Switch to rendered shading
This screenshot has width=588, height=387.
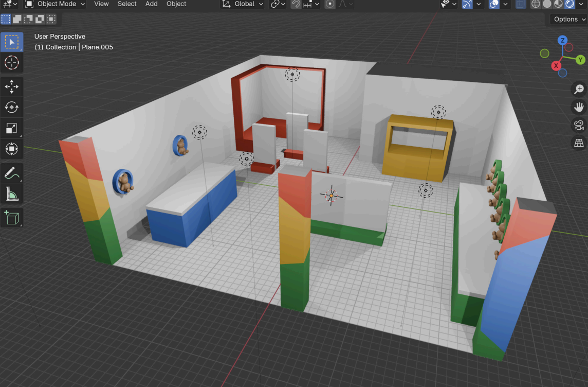[x=569, y=4]
